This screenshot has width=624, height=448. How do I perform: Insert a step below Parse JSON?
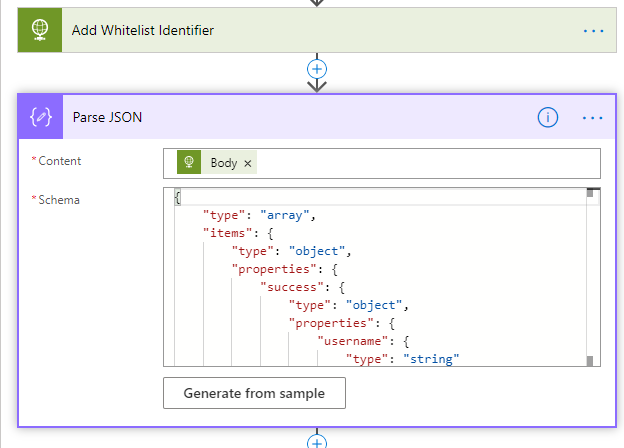[x=317, y=442]
